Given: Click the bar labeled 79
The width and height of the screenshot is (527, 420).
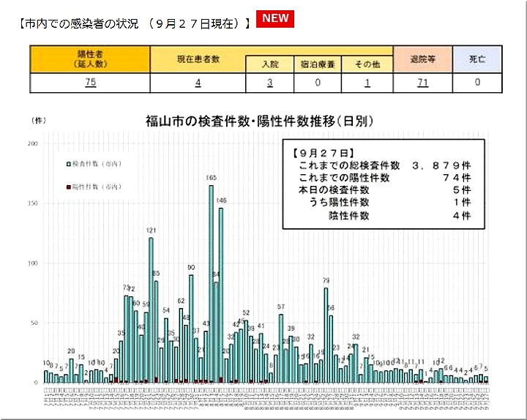Looking at the screenshot, I should pos(326,333).
